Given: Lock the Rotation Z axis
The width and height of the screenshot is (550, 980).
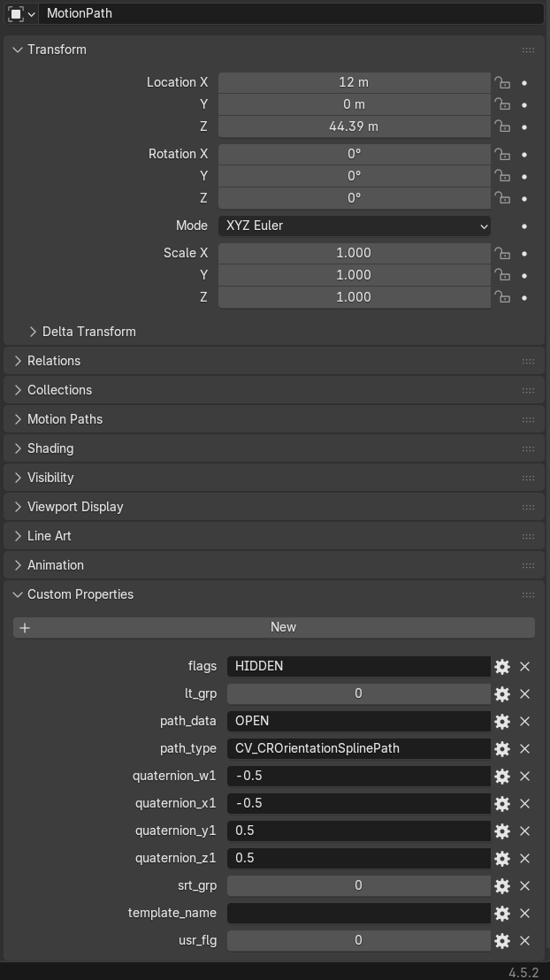Looking at the screenshot, I should point(502,198).
